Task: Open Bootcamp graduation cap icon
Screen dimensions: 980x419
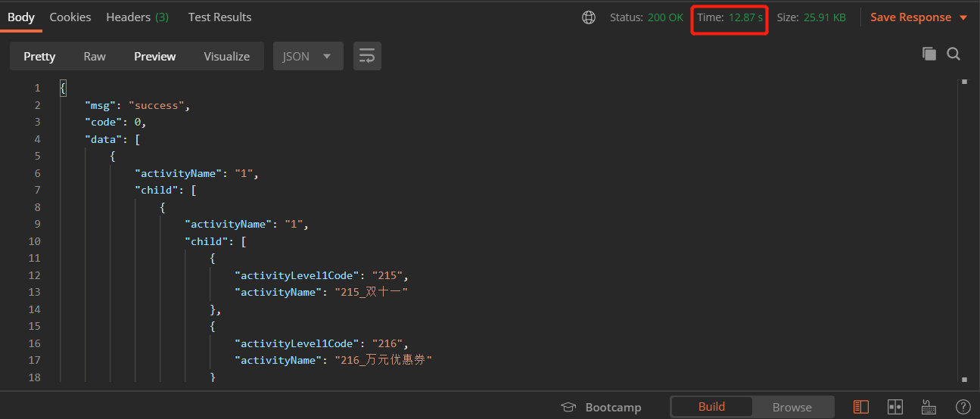Action: [x=568, y=407]
